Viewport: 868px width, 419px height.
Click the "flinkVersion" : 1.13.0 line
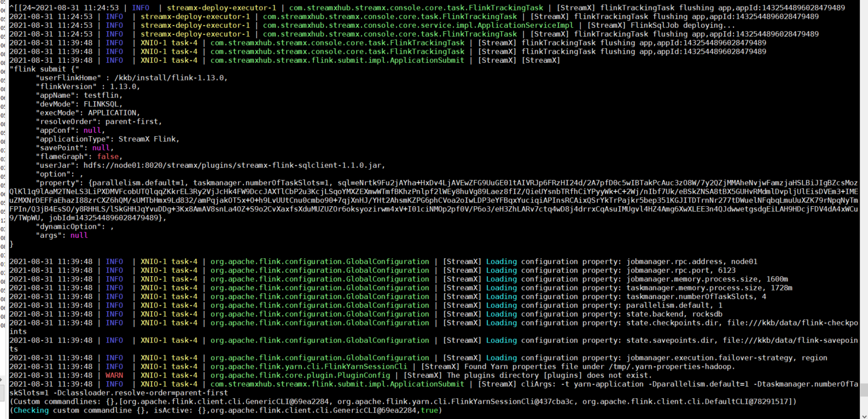coord(88,86)
